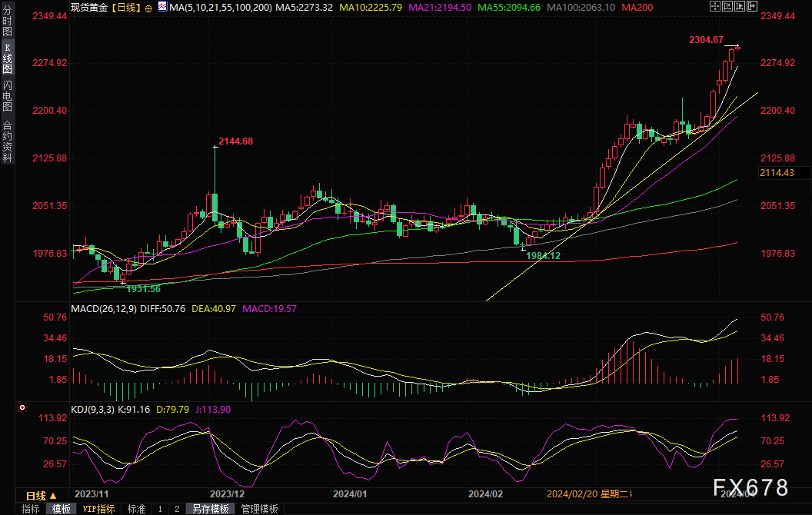Click the 1984.12 low label

click(x=543, y=255)
